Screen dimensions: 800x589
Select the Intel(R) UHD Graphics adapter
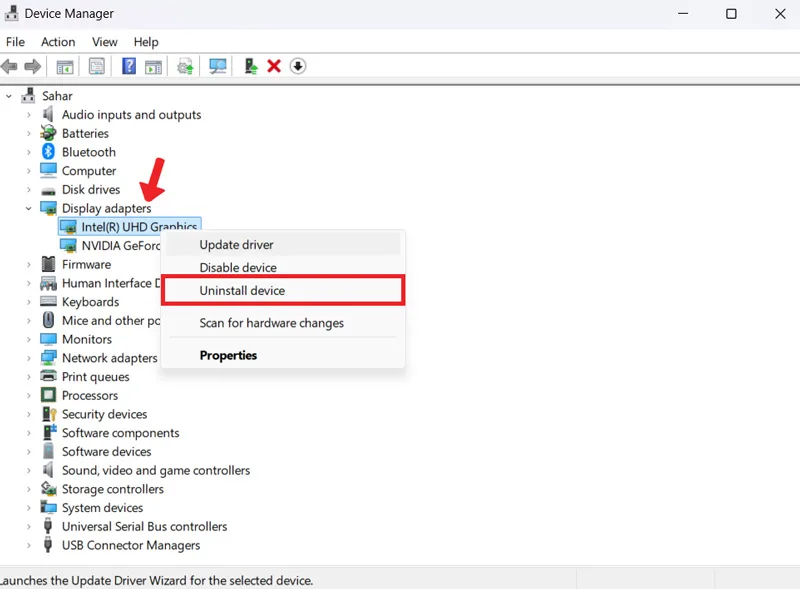coord(130,227)
